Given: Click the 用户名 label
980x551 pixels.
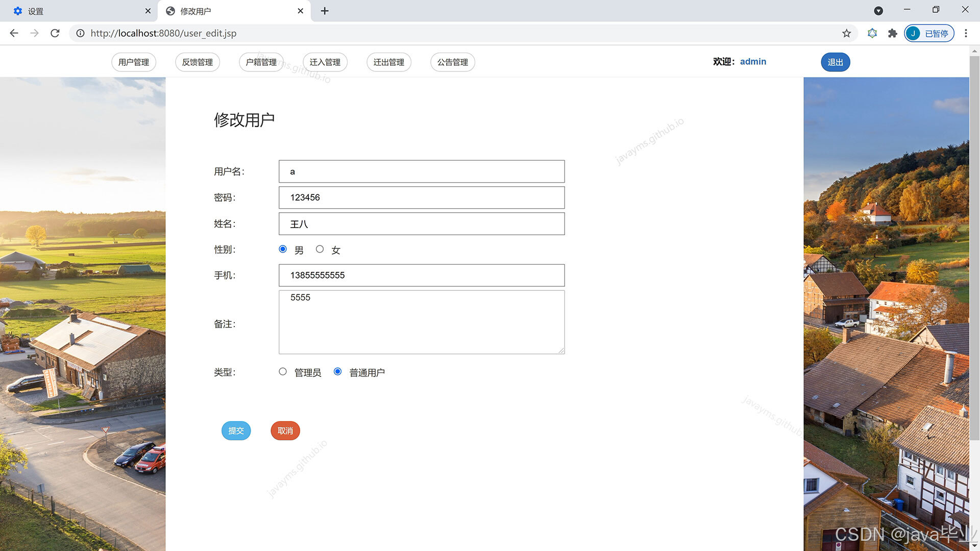Looking at the screenshot, I should coord(229,171).
